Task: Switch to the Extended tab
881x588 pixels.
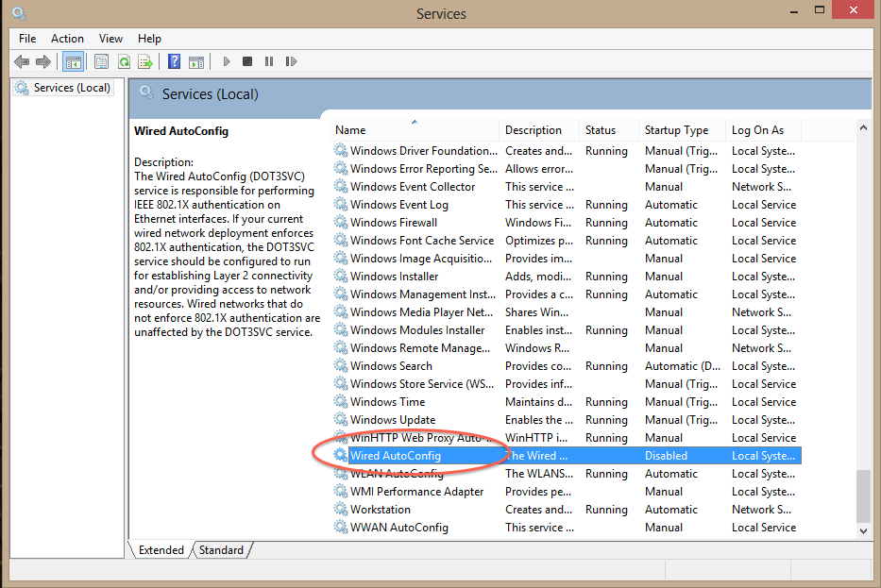Action: (161, 550)
